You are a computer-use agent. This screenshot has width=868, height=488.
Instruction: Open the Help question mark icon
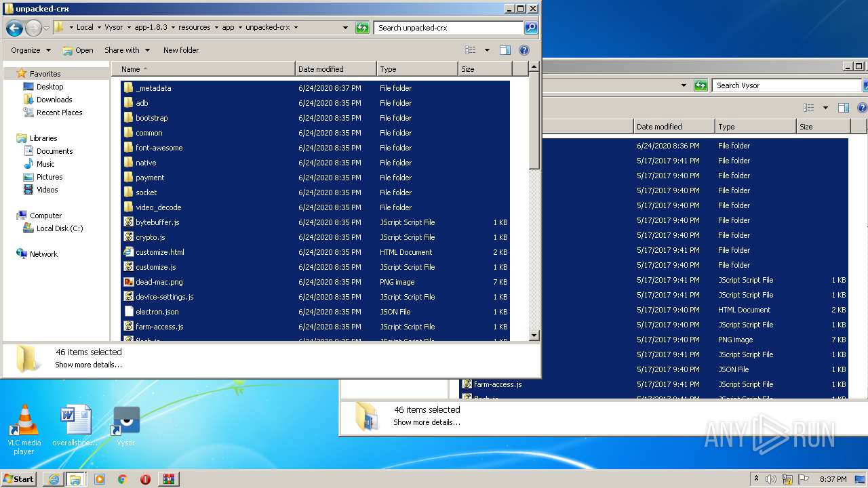[524, 50]
